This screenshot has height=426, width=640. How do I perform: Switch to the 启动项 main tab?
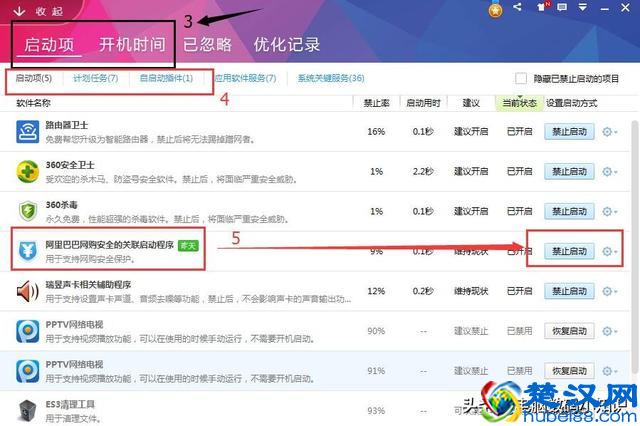point(49,44)
